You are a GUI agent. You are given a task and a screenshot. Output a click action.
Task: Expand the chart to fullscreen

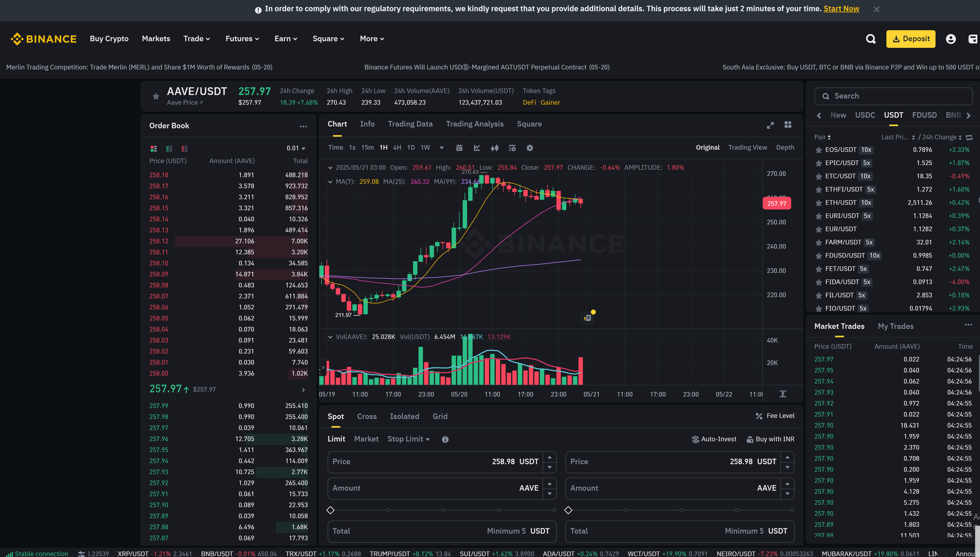pyautogui.click(x=770, y=125)
